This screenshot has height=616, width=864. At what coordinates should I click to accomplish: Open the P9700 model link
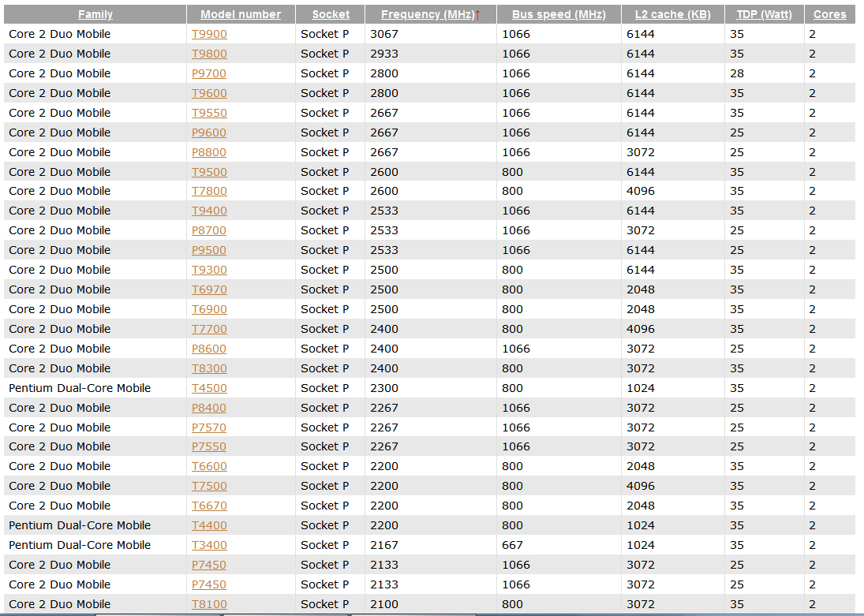(x=209, y=74)
